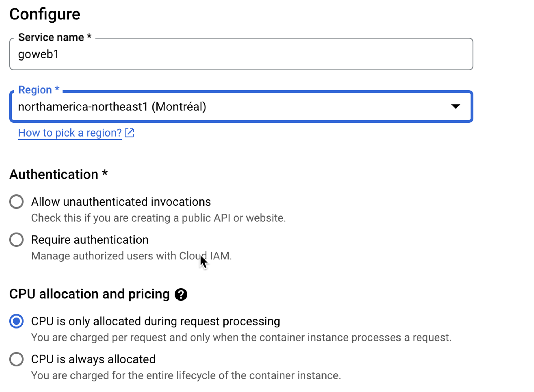Click CPU is only allocated during request processing label

[x=155, y=321]
